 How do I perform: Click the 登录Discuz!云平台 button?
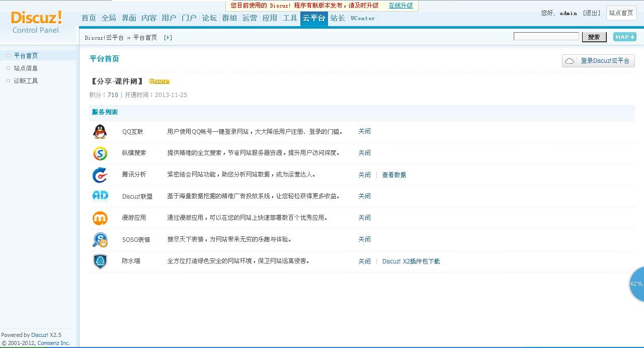click(x=598, y=61)
